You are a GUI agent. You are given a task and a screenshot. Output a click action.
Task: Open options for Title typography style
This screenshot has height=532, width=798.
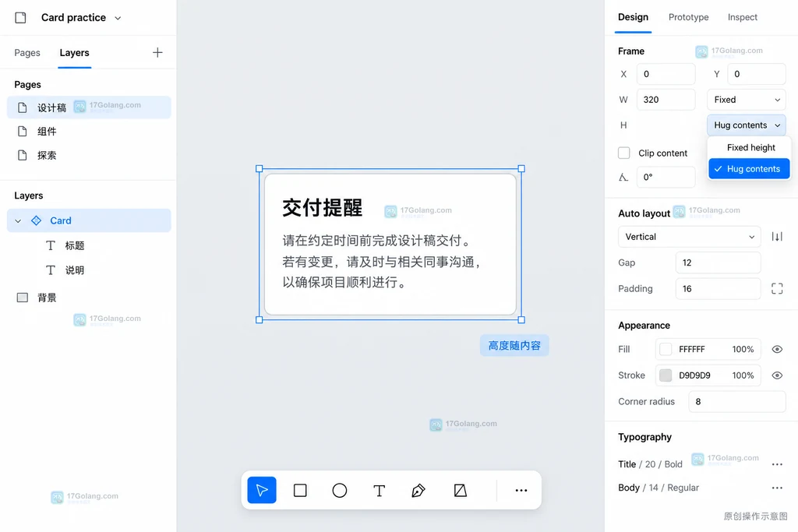[777, 464]
